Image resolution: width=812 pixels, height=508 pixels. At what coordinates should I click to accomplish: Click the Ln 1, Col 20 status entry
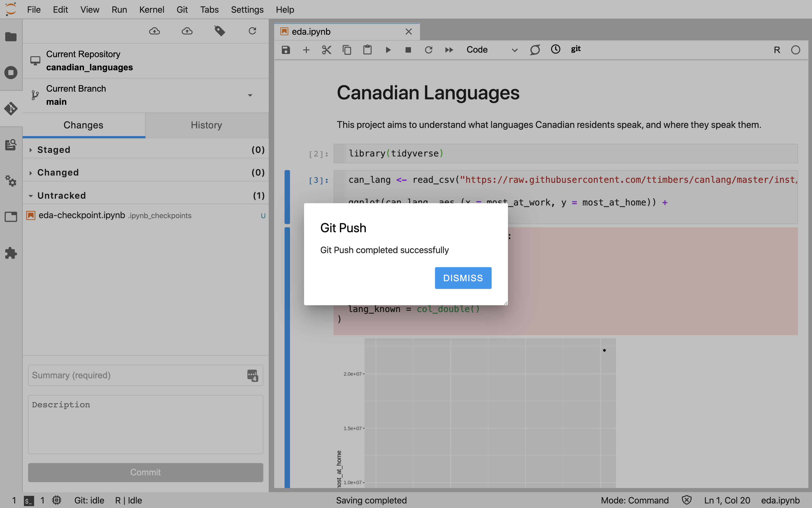point(727,500)
